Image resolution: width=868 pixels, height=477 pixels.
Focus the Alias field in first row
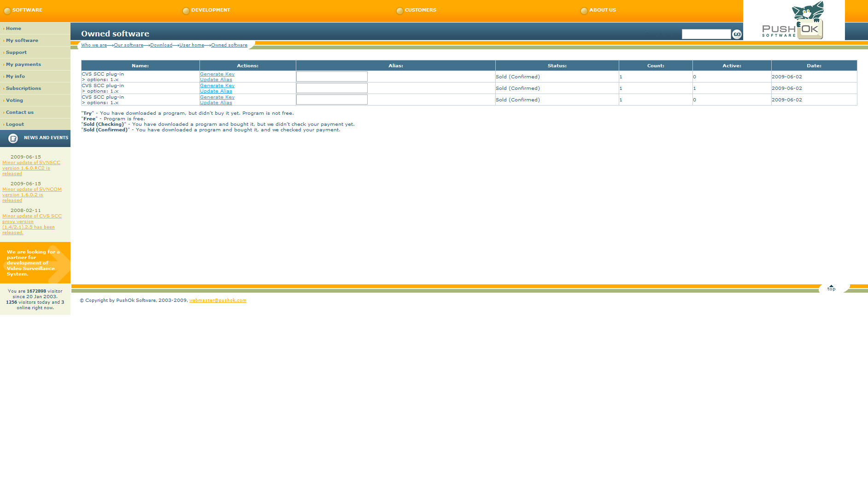click(332, 77)
